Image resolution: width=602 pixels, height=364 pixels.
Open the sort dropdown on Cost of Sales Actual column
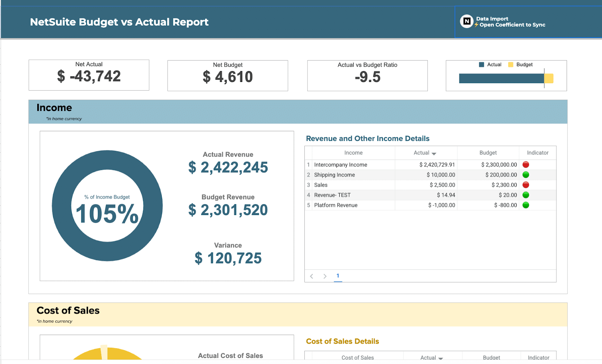pyautogui.click(x=440, y=358)
